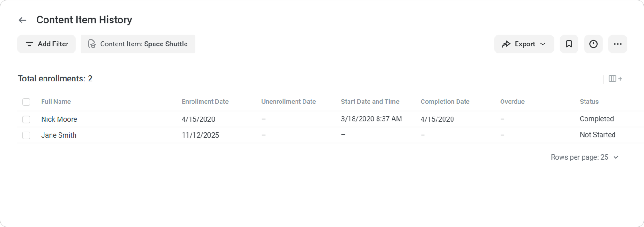Open the Rows per page dropdown
Screen dimensions: 644x227
pyautogui.click(x=585, y=157)
